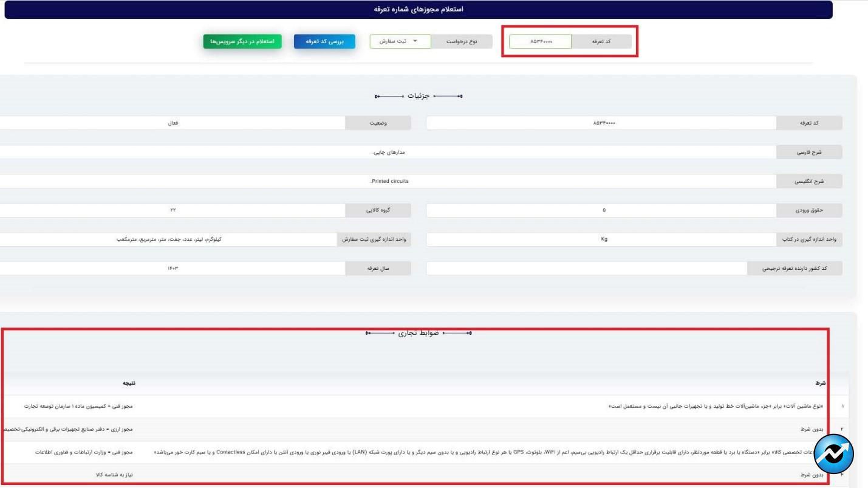Click the 'واحد اندازه گیری در کتاب' field showing Kg
The height and width of the screenshot is (488, 868).
point(601,239)
